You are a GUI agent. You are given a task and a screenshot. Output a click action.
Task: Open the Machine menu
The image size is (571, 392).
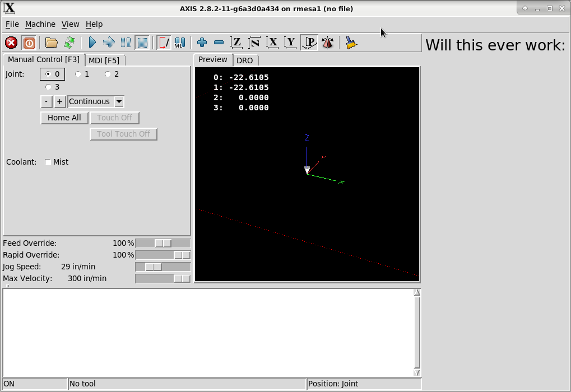click(40, 25)
